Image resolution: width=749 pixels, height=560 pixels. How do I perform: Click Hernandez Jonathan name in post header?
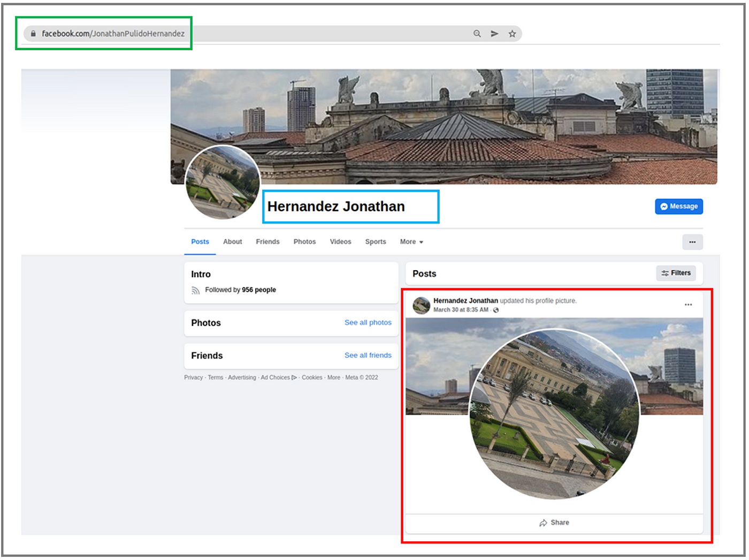(465, 301)
